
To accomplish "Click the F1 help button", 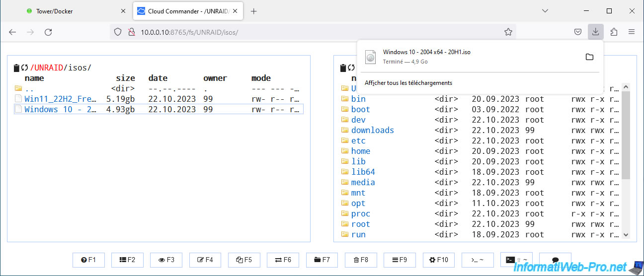I will (x=88, y=260).
